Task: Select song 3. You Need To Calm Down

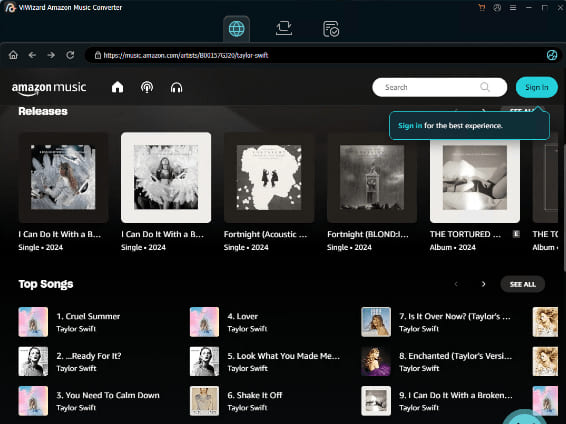Action: point(108,395)
